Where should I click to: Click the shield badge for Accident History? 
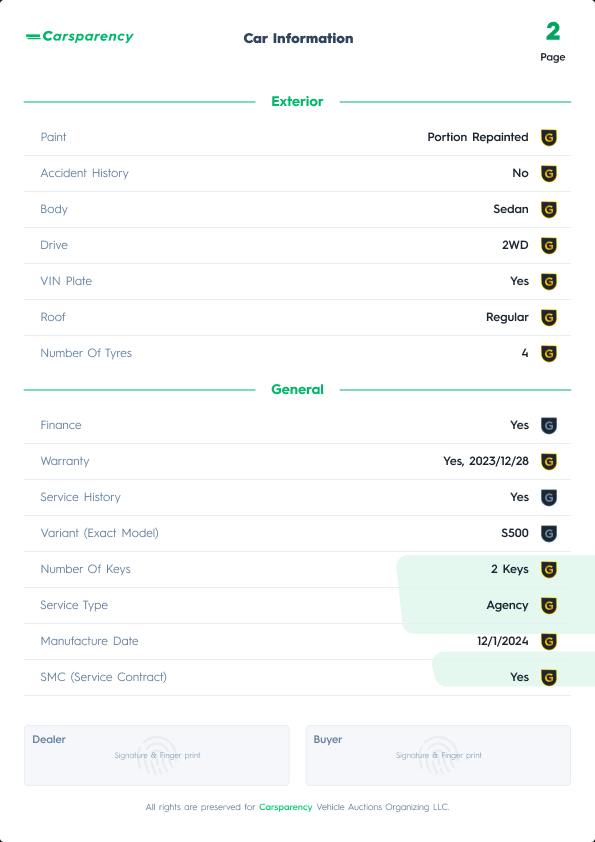coord(548,173)
